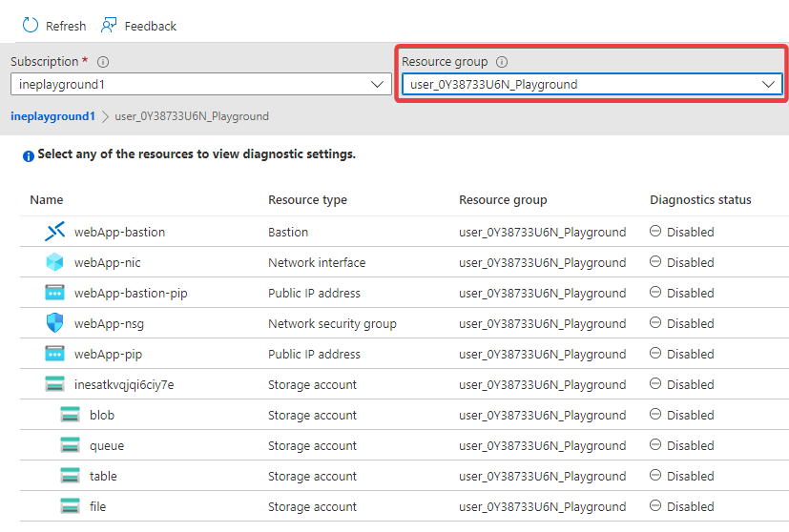This screenshot has width=789, height=532.
Task: Open the webApp-pip resource
Action: [x=109, y=354]
